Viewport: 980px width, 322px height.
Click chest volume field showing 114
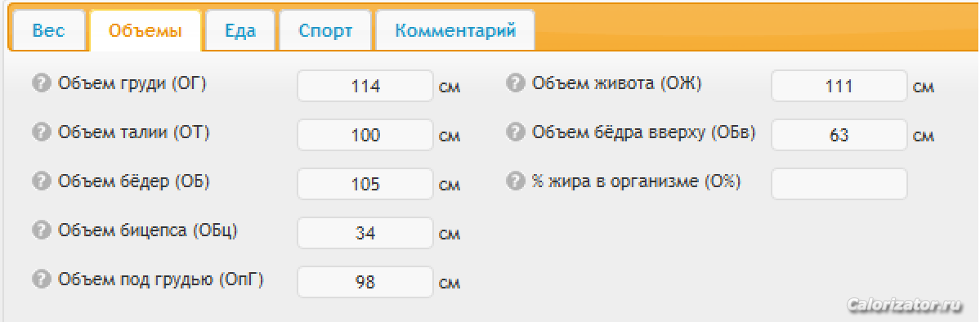click(365, 86)
